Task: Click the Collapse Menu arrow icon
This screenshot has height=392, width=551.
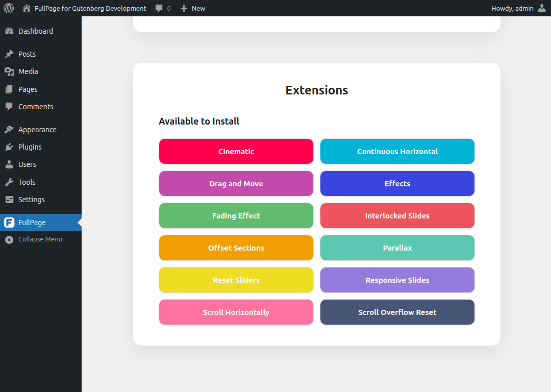Action: (x=9, y=239)
